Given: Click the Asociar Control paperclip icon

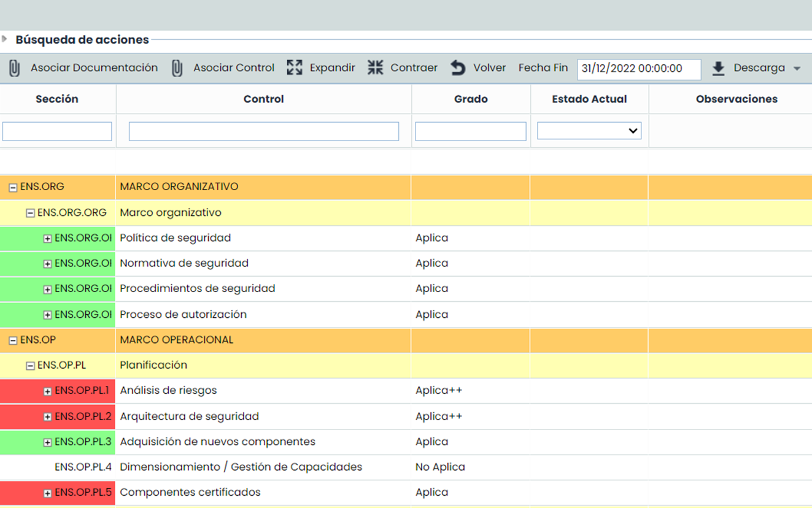Looking at the screenshot, I should coord(177,68).
